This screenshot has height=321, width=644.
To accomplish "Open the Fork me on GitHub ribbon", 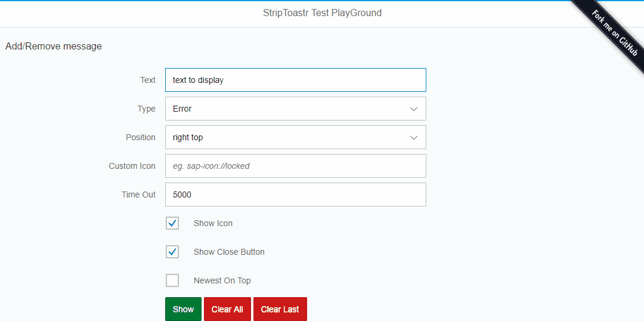I will coord(614,32).
